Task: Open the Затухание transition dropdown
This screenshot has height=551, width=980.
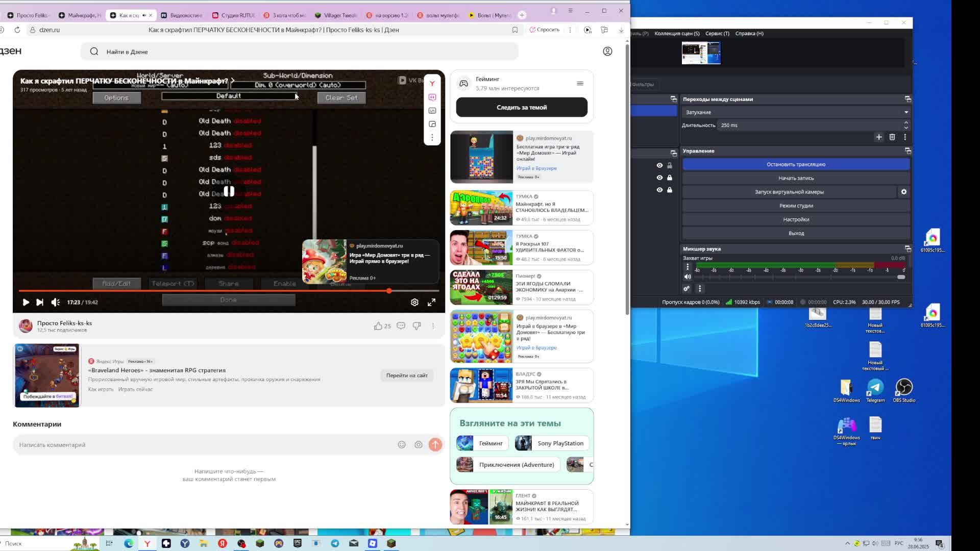Action: [795, 112]
